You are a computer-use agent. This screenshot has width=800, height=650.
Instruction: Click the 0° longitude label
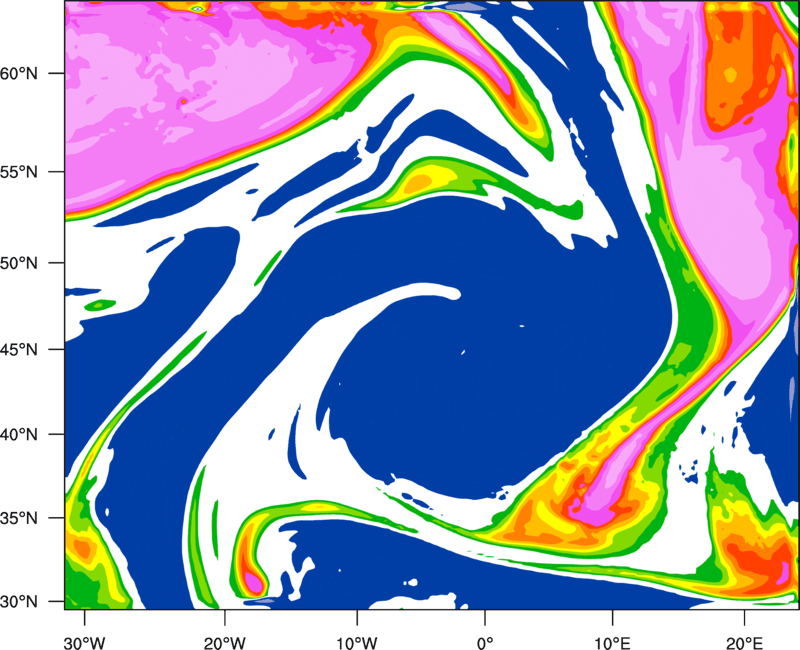[x=485, y=643]
